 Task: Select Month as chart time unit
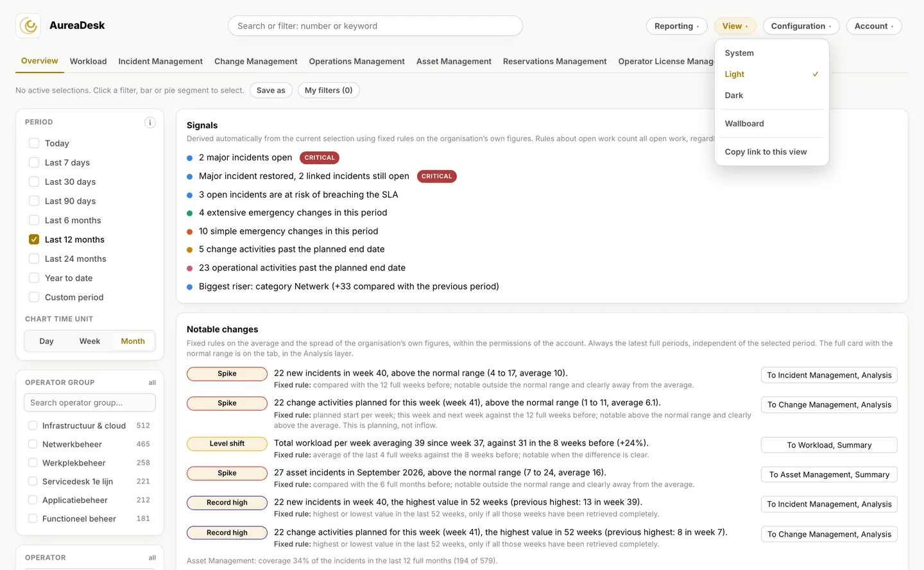pyautogui.click(x=133, y=341)
